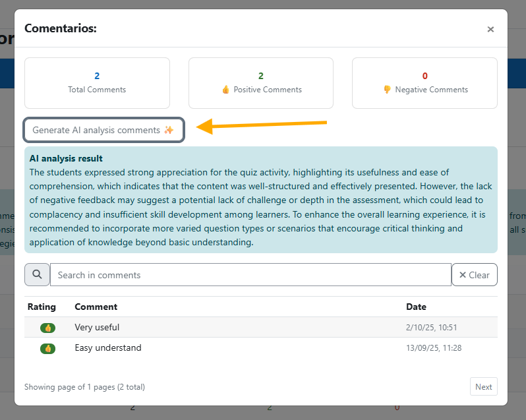
Task: Click the 'Easy understand' comment text
Action: click(108, 348)
